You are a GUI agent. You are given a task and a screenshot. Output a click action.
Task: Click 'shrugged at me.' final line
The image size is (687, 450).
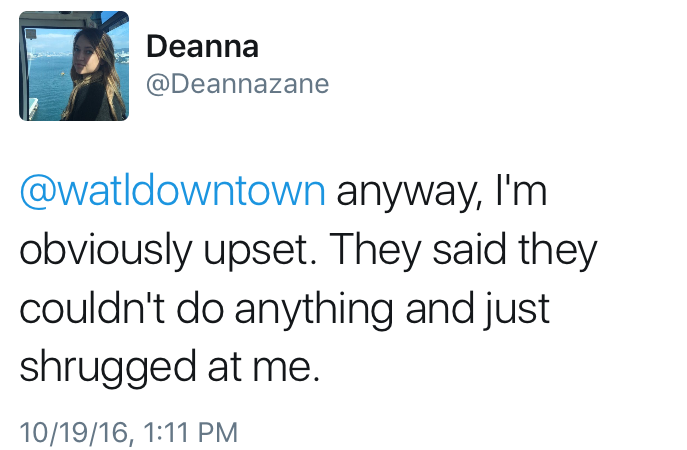(170, 368)
